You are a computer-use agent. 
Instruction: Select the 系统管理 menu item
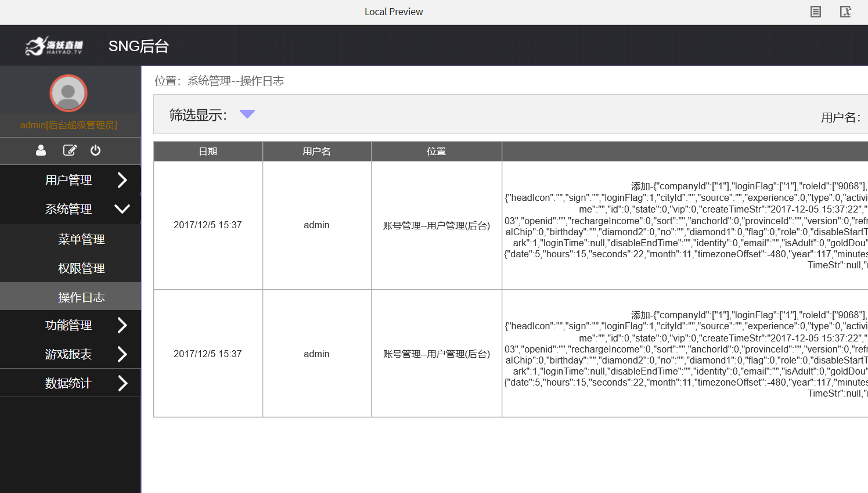[x=69, y=209]
